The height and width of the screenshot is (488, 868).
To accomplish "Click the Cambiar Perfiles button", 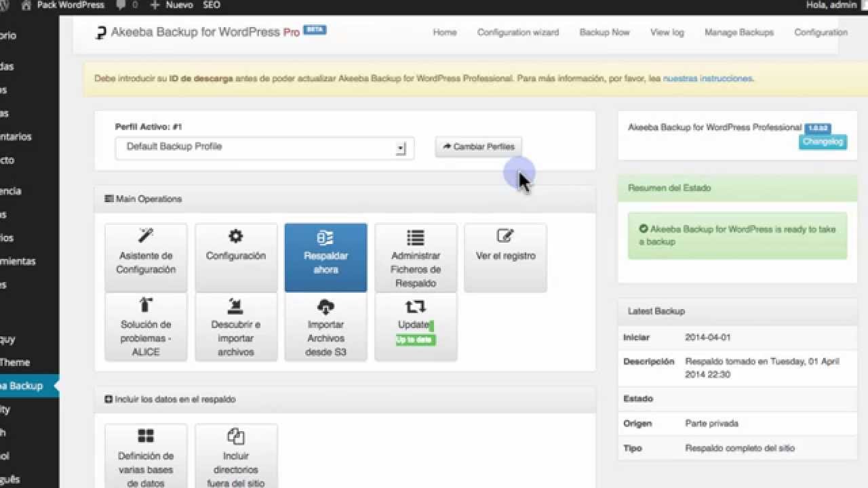I will coord(479,146).
